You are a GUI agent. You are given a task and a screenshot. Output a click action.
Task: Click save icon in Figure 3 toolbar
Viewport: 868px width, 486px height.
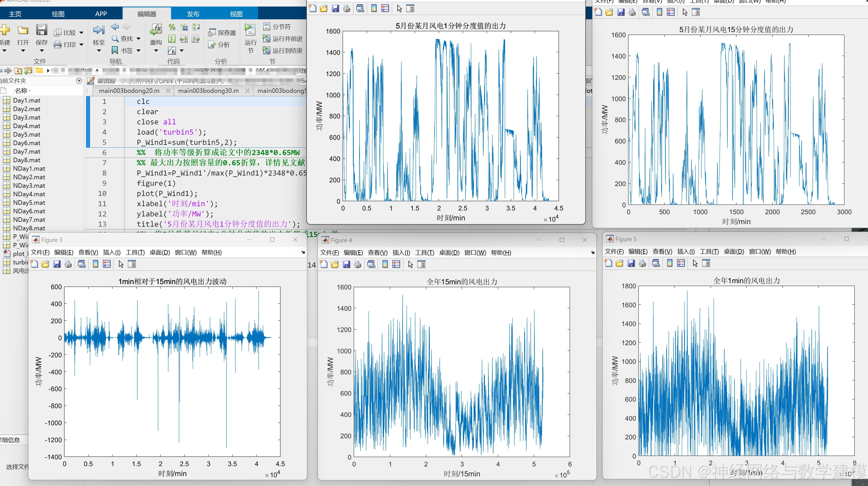(x=57, y=264)
